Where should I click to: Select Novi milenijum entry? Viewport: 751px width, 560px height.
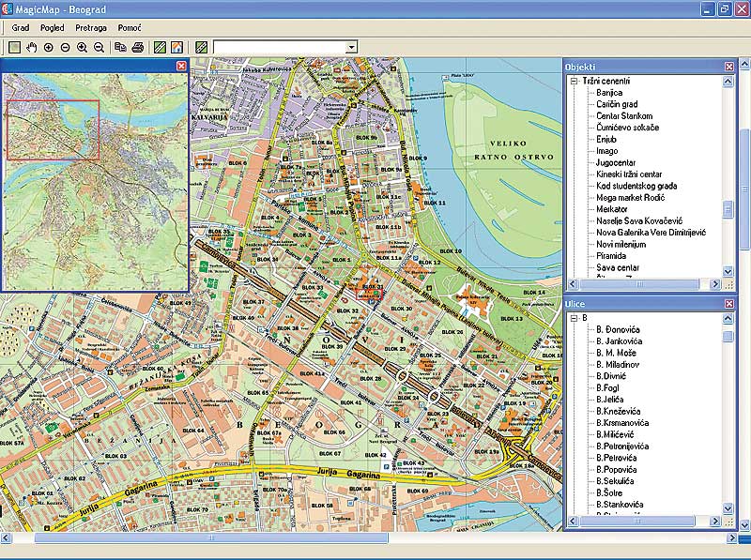tap(621, 244)
